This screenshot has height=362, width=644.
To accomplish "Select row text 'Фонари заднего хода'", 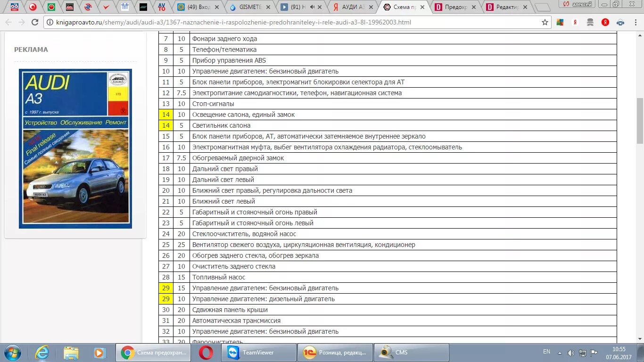I will tap(224, 39).
